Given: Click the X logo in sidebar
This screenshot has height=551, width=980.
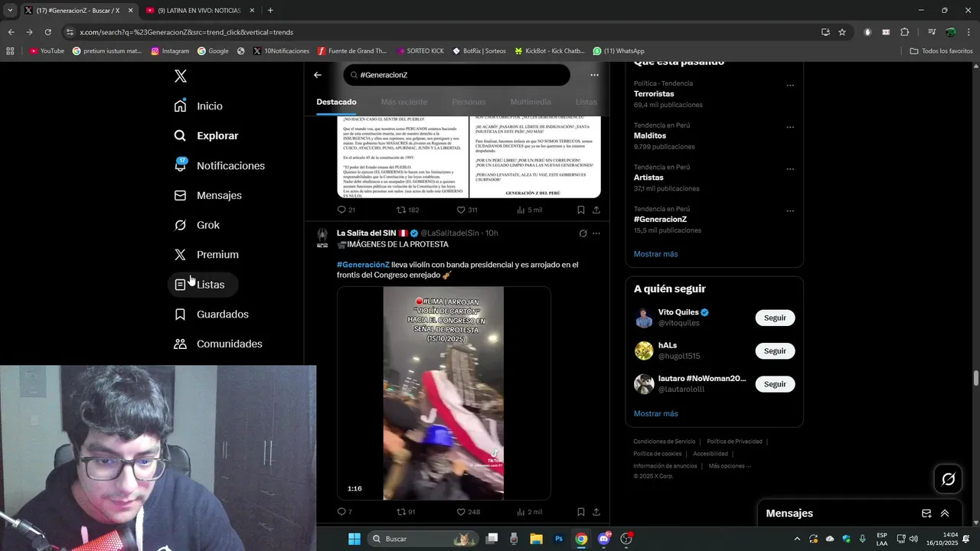Looking at the screenshot, I should click(180, 76).
